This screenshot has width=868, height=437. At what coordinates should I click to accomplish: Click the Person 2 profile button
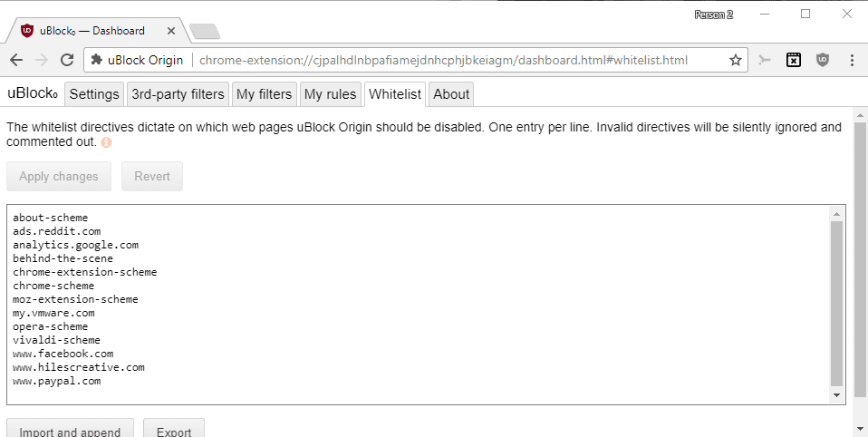tap(714, 15)
